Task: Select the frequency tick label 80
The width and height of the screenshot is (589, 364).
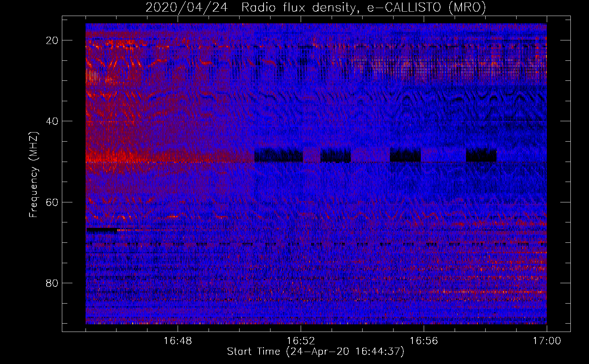Action: click(52, 283)
